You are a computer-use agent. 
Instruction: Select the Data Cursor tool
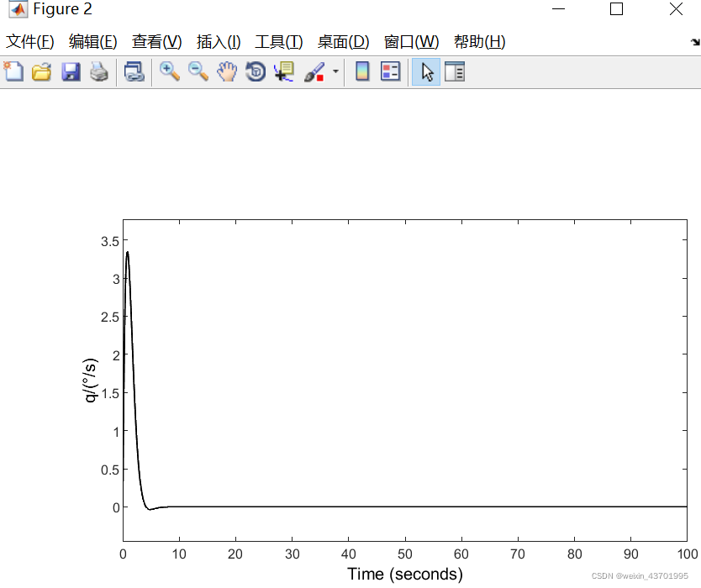(x=284, y=71)
